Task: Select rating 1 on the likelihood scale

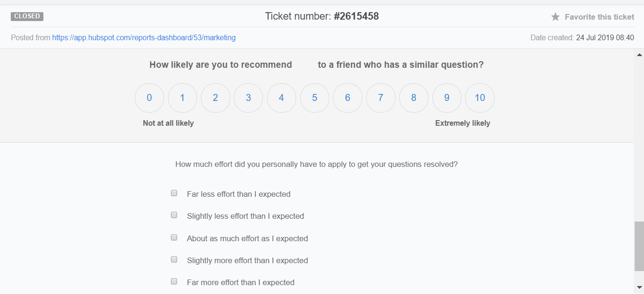Action: (x=183, y=98)
